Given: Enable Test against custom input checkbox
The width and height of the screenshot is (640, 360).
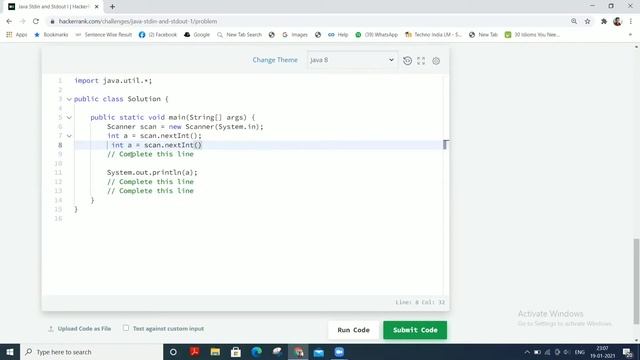Looking at the screenshot, I should [126, 328].
